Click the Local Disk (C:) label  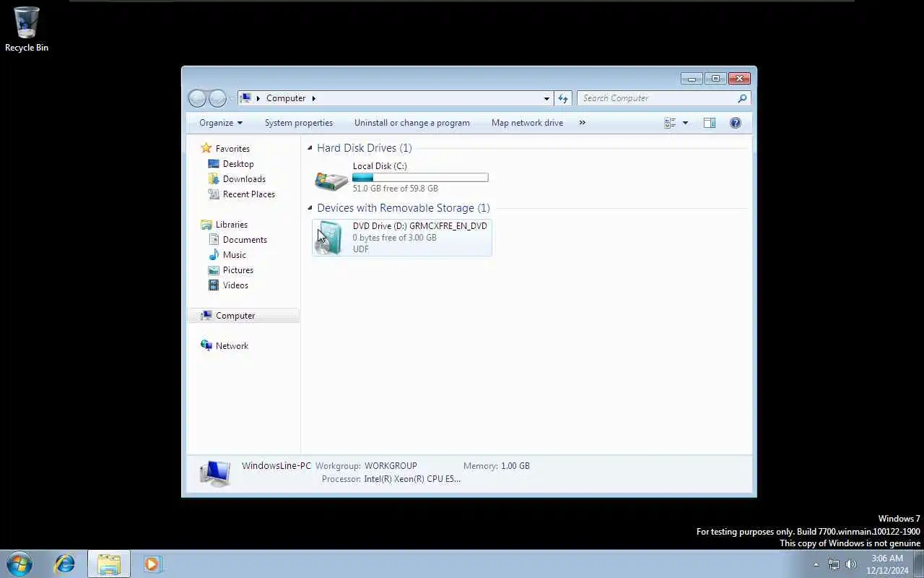(x=380, y=166)
